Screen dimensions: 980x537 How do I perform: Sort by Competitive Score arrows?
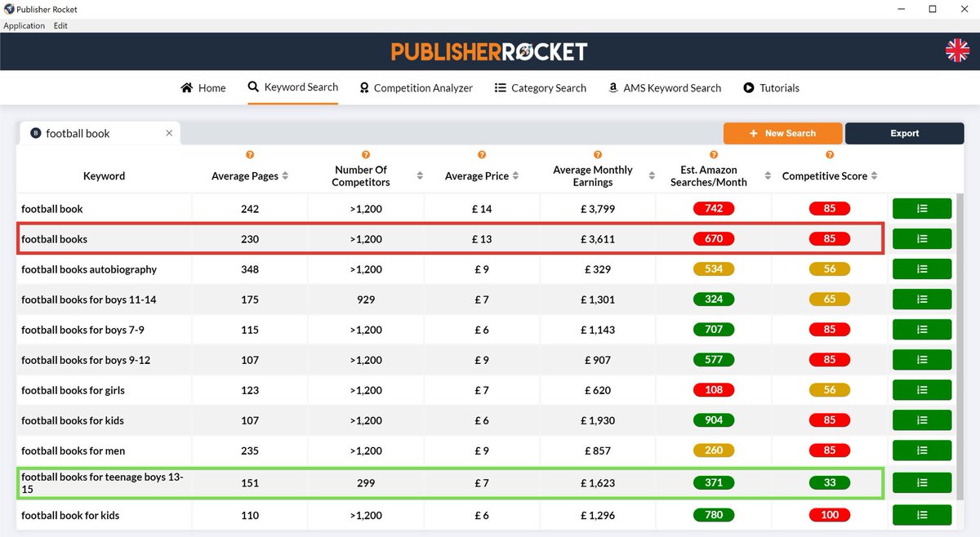pyautogui.click(x=875, y=176)
